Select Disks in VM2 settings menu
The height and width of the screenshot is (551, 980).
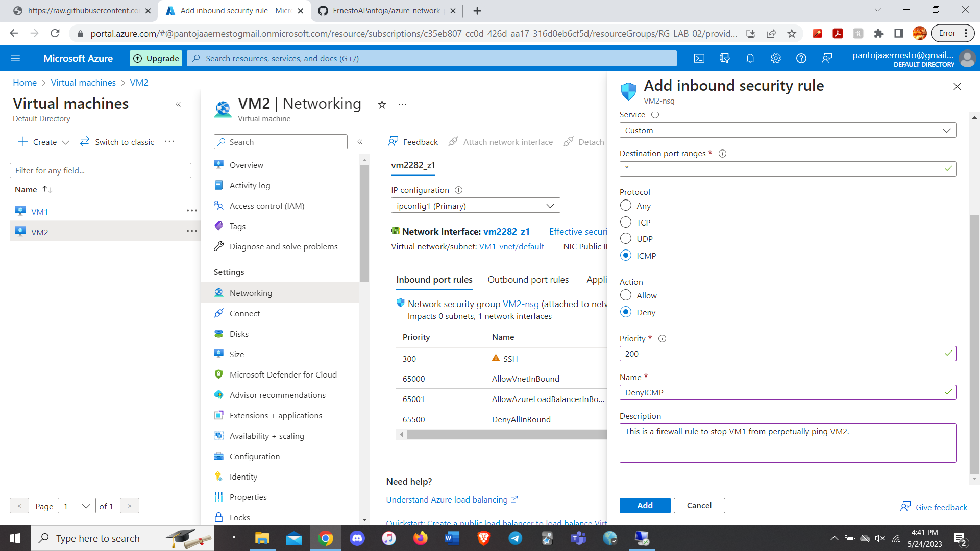coord(238,333)
